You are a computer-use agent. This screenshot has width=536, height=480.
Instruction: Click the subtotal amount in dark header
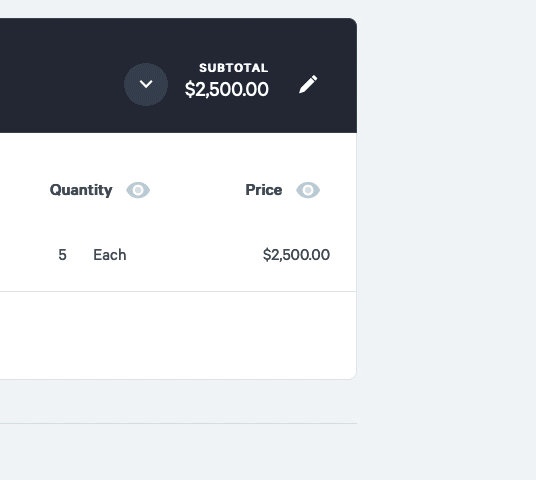coord(227,90)
